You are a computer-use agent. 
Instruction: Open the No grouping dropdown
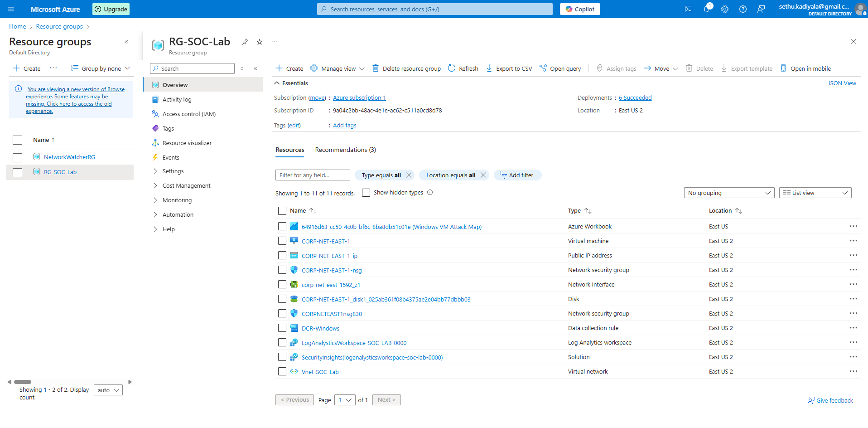(x=729, y=193)
